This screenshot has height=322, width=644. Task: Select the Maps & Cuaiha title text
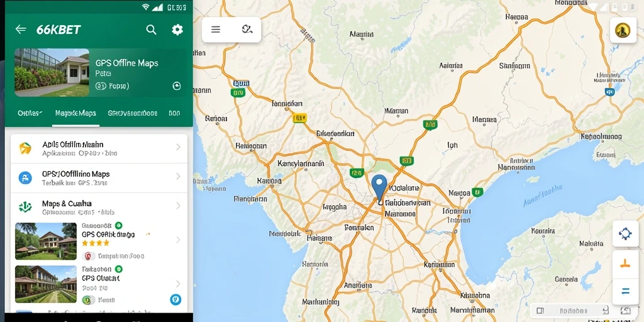pos(67,204)
